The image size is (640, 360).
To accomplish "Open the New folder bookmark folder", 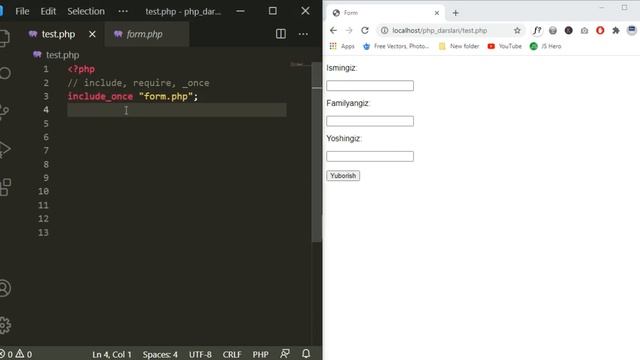I will point(458,46).
